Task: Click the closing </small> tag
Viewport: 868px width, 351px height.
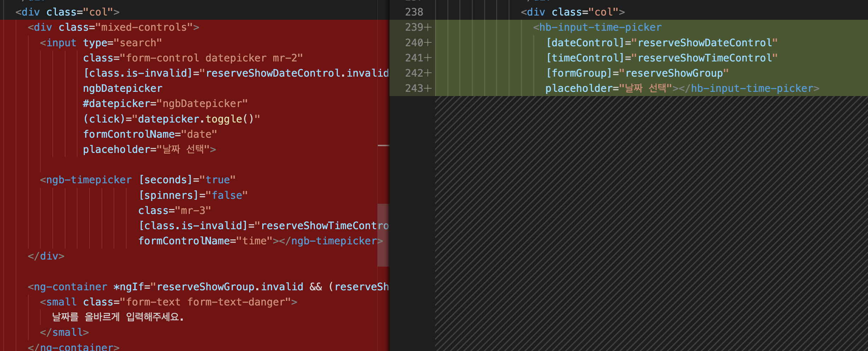Action: (x=64, y=332)
